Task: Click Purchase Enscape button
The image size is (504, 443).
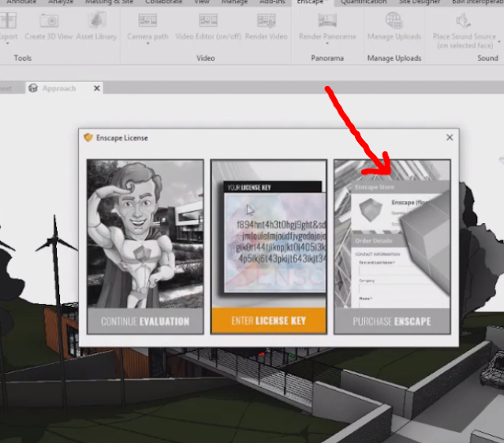Action: tap(392, 321)
